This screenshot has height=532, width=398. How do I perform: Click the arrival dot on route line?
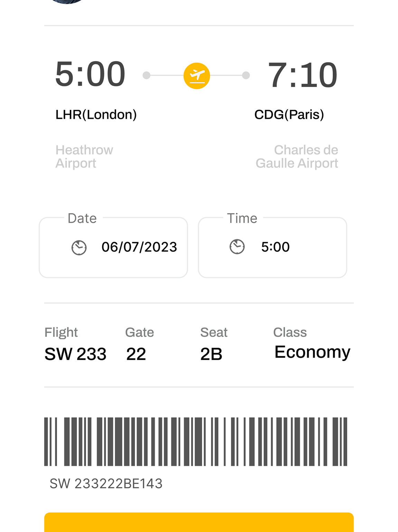[246, 75]
